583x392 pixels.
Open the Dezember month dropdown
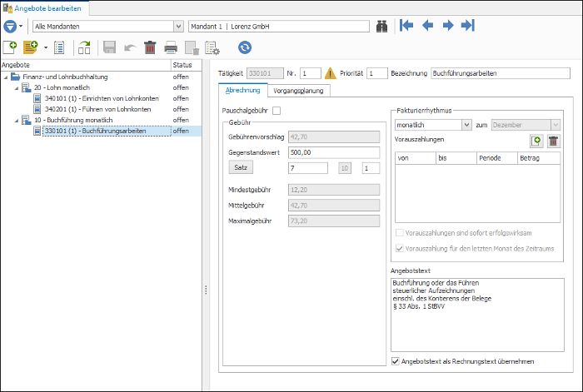click(556, 125)
